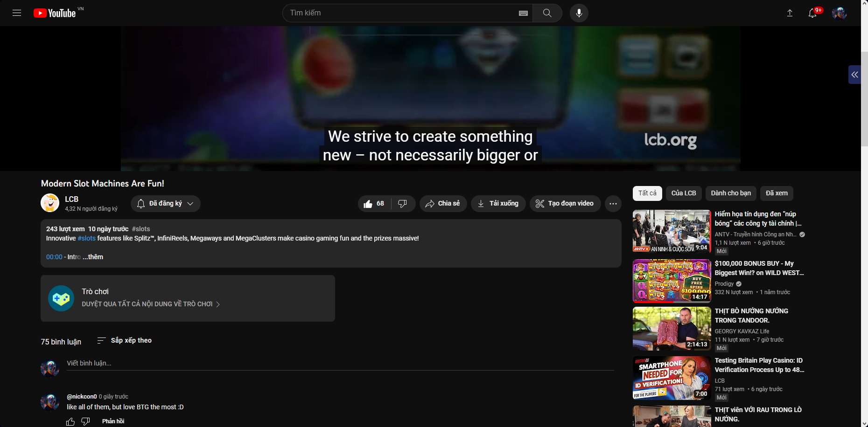
Task: Click the video player area
Action: point(430,98)
